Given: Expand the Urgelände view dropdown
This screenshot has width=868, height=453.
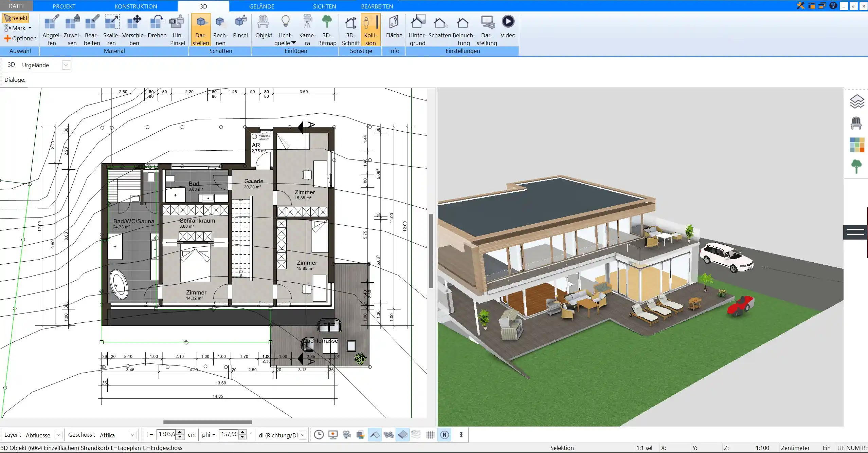Looking at the screenshot, I should click(66, 65).
